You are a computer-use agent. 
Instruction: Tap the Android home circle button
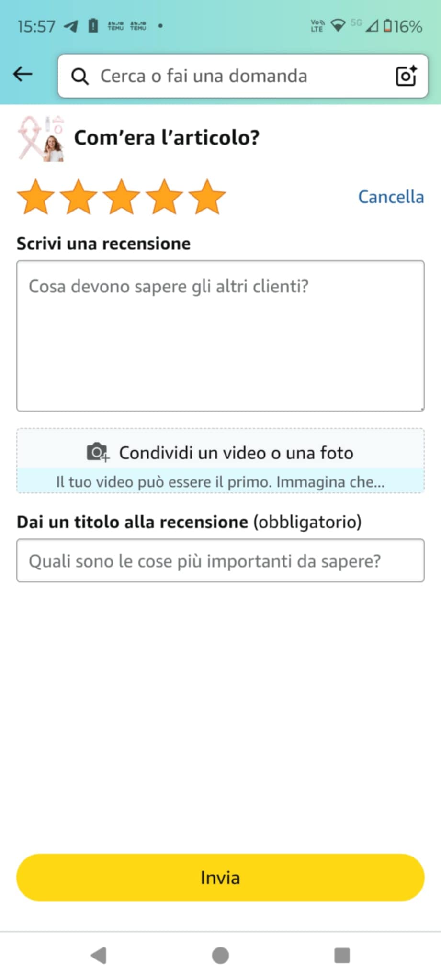[220, 956]
